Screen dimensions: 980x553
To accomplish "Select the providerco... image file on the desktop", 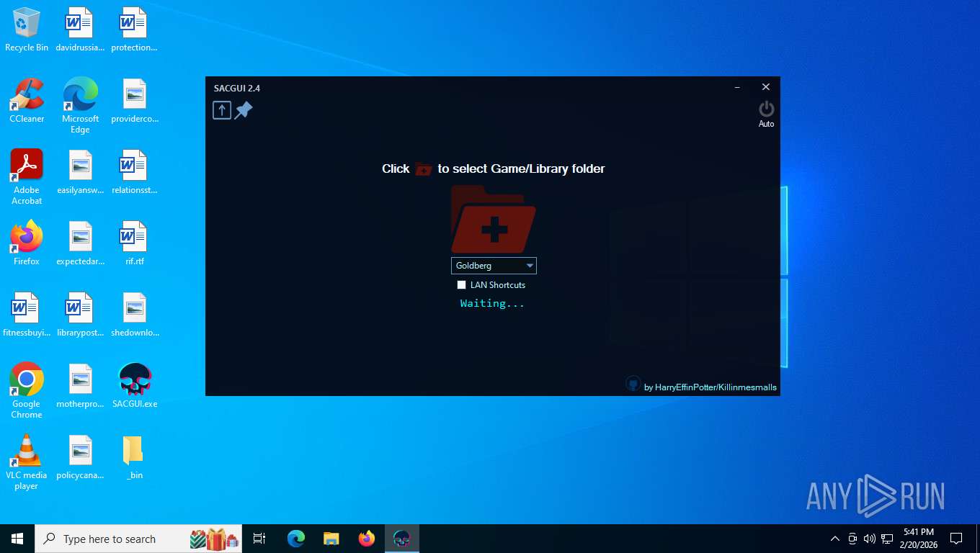I will coord(135,101).
